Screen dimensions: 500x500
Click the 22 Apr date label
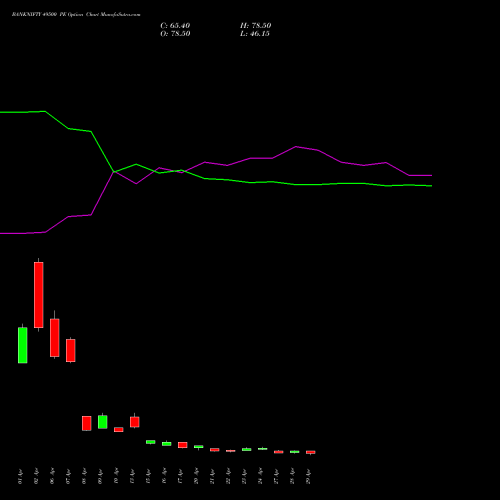[228, 476]
